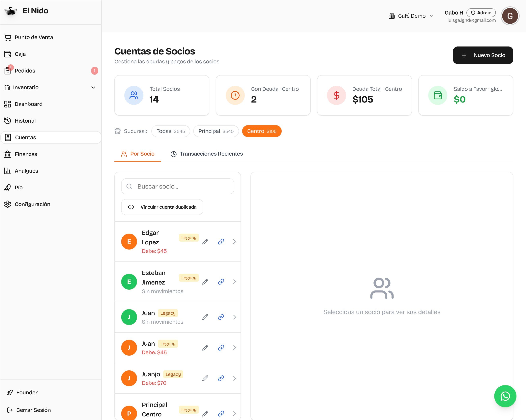The height and width of the screenshot is (420, 526).
Task: Edit Esteban Jimenez with the pencil icon
Action: [205, 282]
